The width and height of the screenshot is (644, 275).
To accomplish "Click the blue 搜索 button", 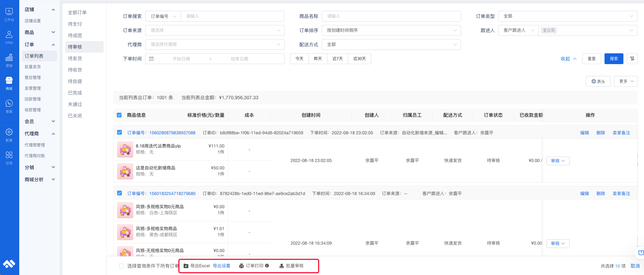I will tap(614, 59).
